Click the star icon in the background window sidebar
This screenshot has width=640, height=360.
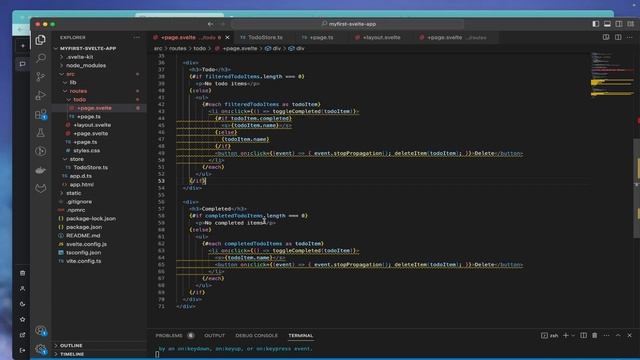tap(22, 319)
